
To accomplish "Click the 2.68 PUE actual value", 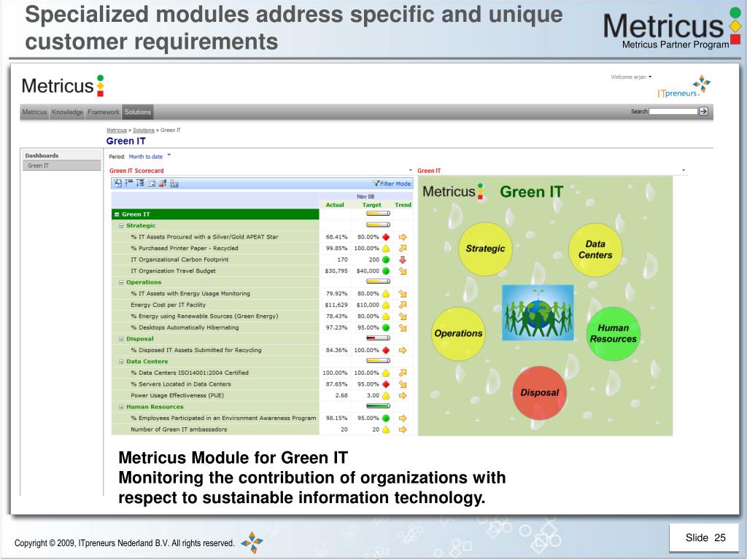I will (341, 396).
